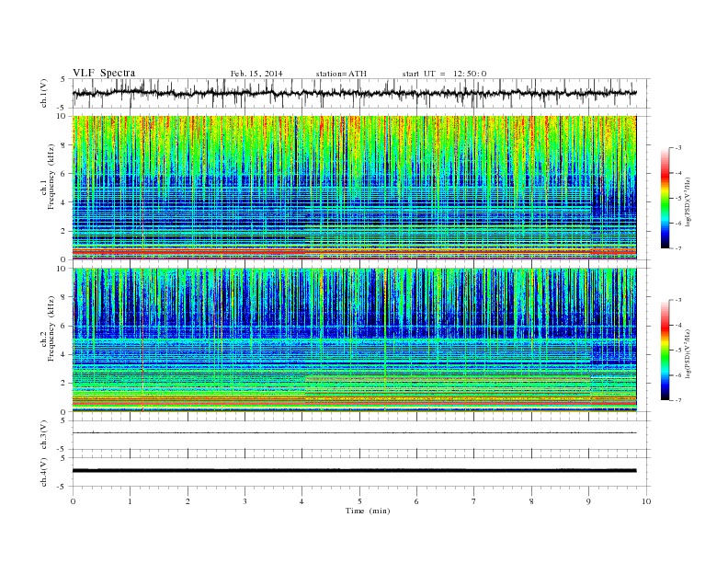Image resolution: width=728 pixels, height=563 pixels.
Task: Click the ch.1 spectrogram color bar
Action: click(665, 198)
